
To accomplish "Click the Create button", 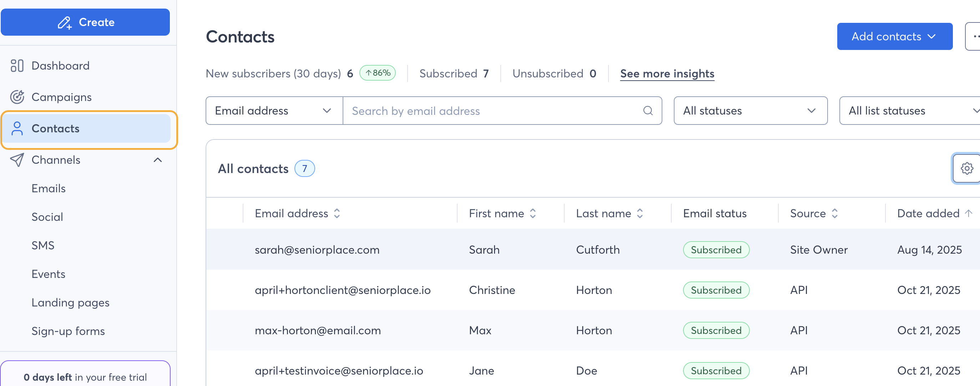I will [x=86, y=22].
